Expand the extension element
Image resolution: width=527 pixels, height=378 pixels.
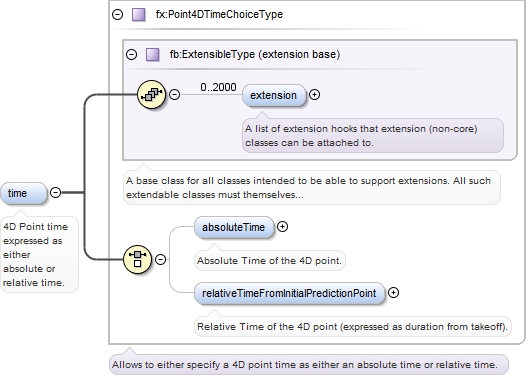click(314, 95)
